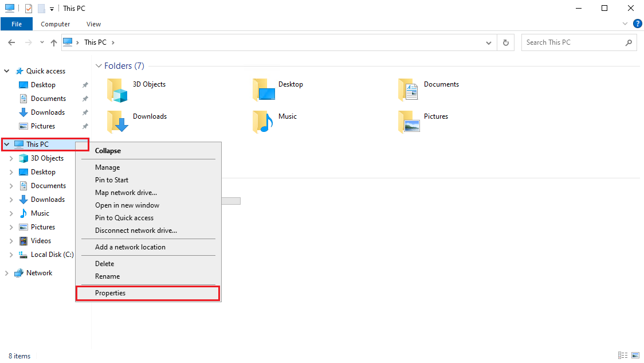Collapse the Folders (7) group

[x=99, y=66]
